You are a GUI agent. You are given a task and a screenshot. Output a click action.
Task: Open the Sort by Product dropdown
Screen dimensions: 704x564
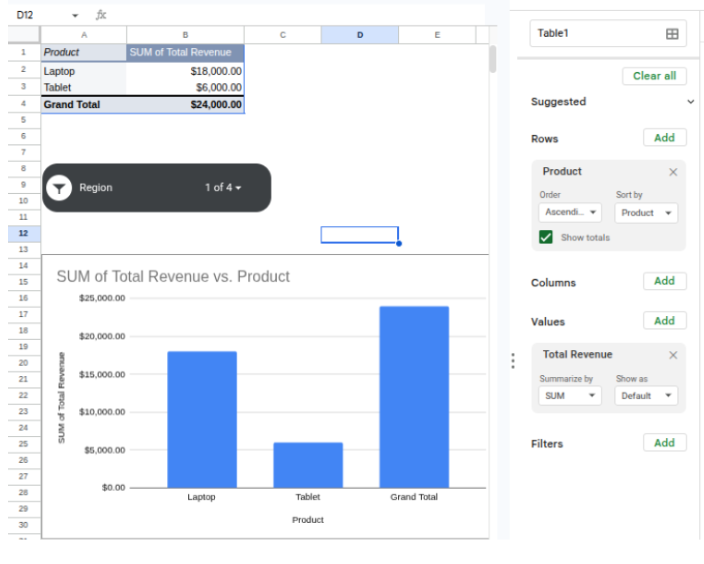click(646, 213)
